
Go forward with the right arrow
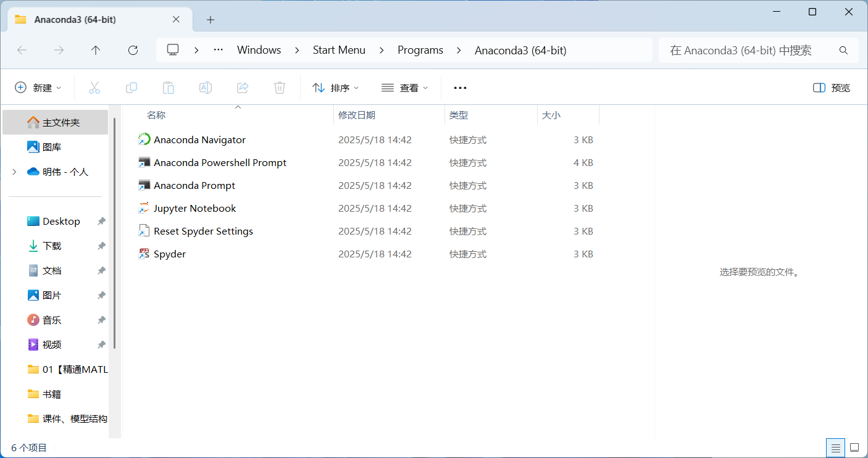[59, 50]
